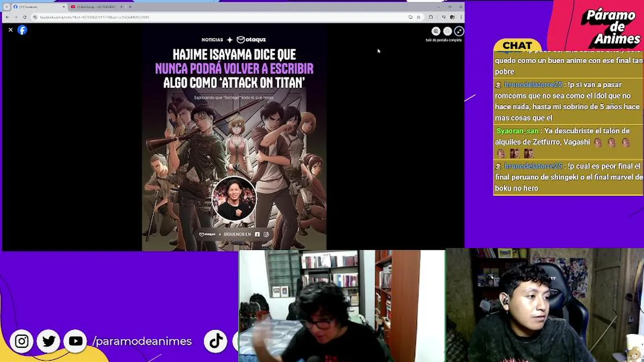Click the left webcam feed
Viewport: 644px width, 362px height.
[342, 306]
